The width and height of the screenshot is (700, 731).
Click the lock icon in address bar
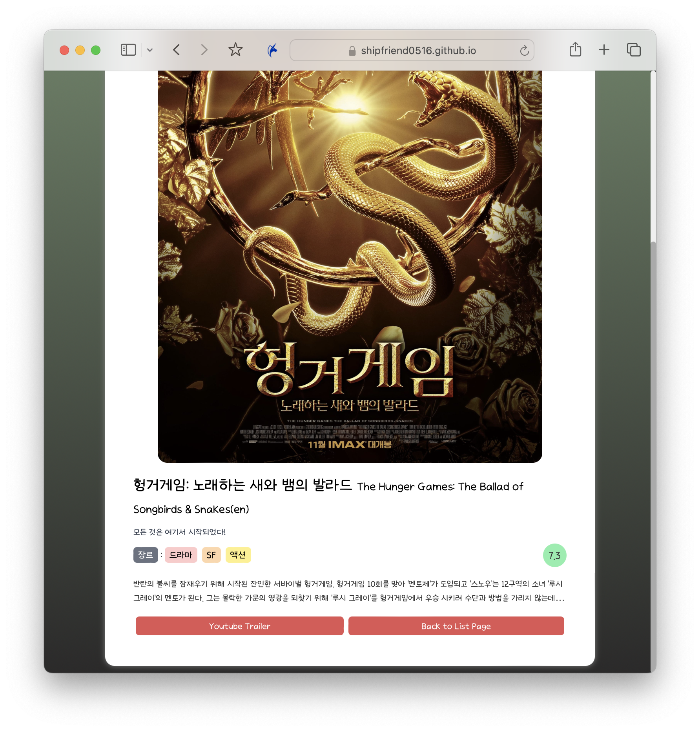(x=352, y=51)
